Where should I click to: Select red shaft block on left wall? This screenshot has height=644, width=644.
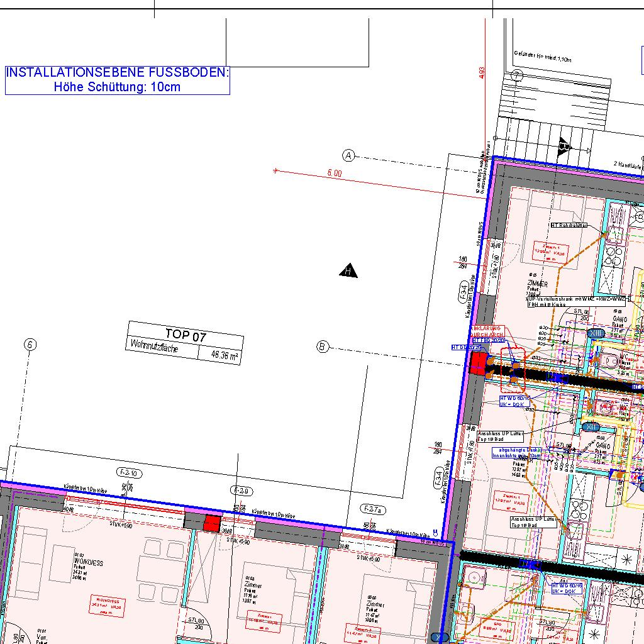(x=480, y=363)
